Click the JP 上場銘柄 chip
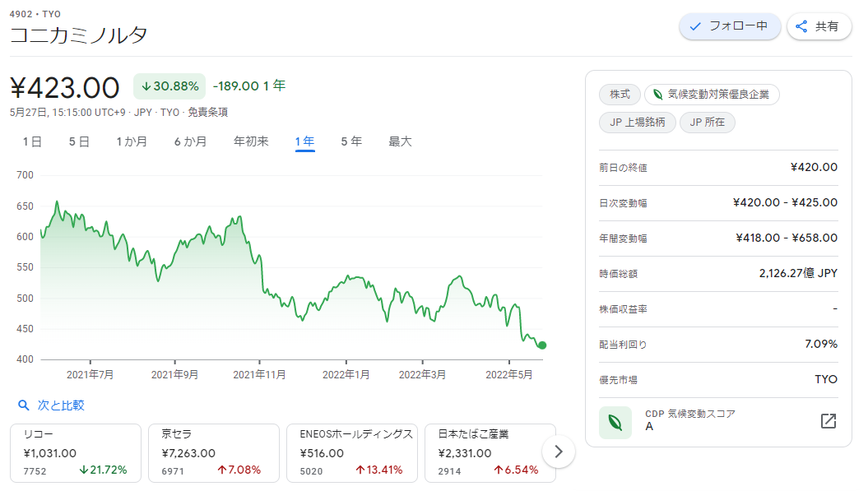Image resolution: width=868 pixels, height=491 pixels. pos(637,123)
